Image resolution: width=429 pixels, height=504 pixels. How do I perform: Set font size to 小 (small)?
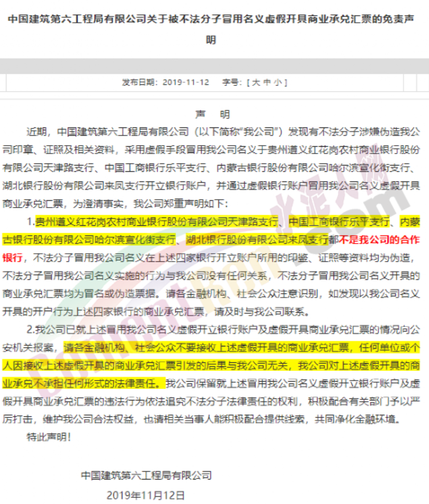tap(277, 82)
